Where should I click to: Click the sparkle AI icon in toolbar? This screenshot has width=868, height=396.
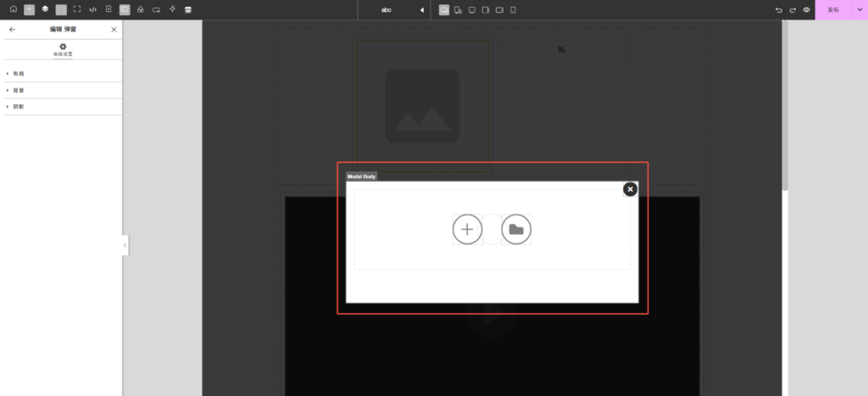(172, 9)
